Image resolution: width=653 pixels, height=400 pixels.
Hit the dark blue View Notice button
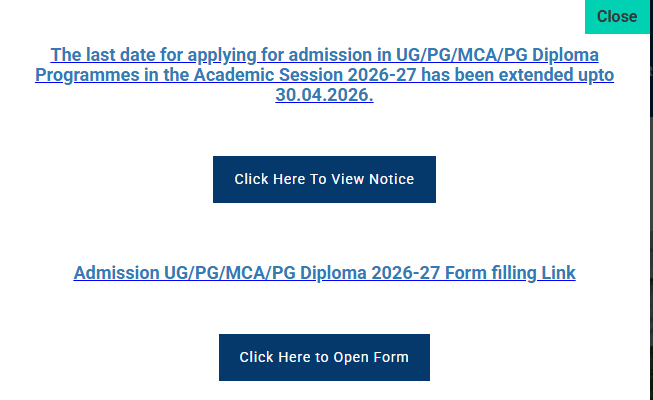click(x=324, y=179)
